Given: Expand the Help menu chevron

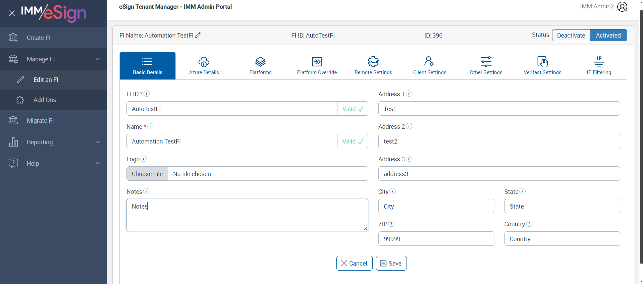Looking at the screenshot, I should [x=98, y=163].
